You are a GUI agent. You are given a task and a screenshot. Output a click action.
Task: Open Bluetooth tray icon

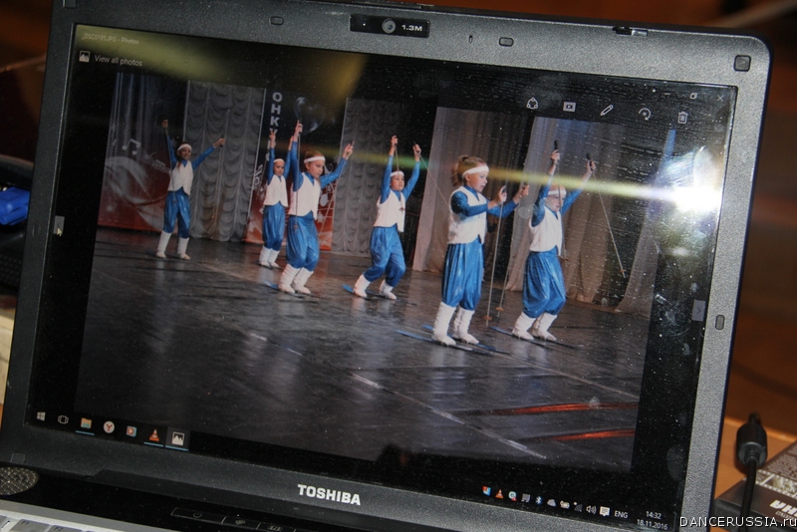click(538, 500)
